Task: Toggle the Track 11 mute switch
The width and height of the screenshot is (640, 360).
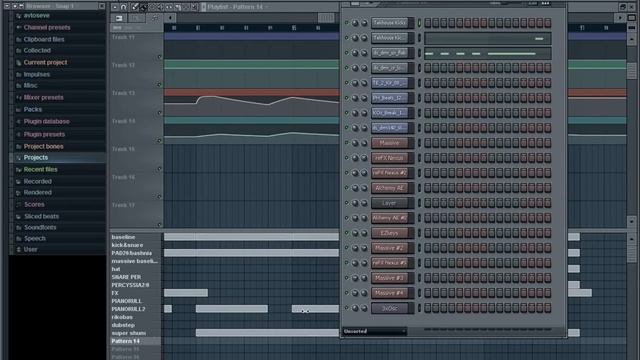Action: point(160,57)
